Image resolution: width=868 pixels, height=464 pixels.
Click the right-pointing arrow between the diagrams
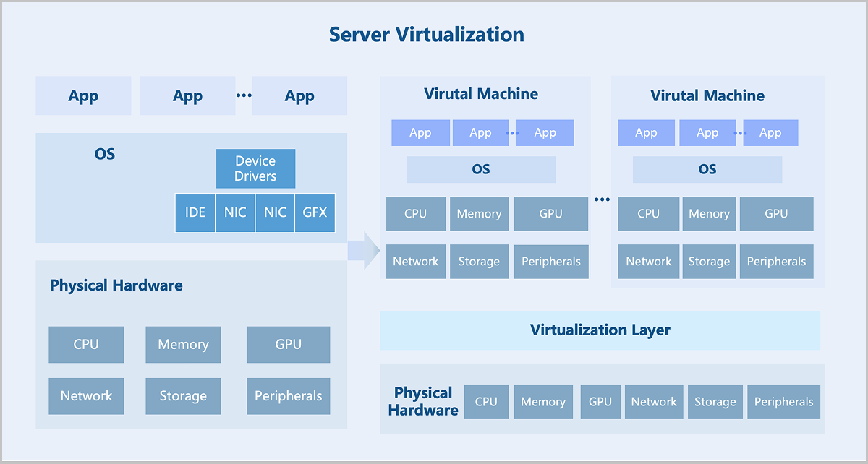pyautogui.click(x=364, y=251)
